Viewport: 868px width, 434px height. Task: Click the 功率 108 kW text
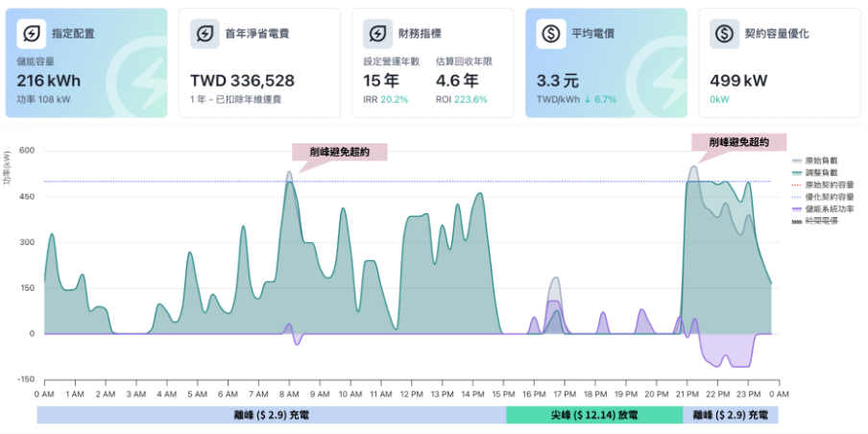(44, 100)
